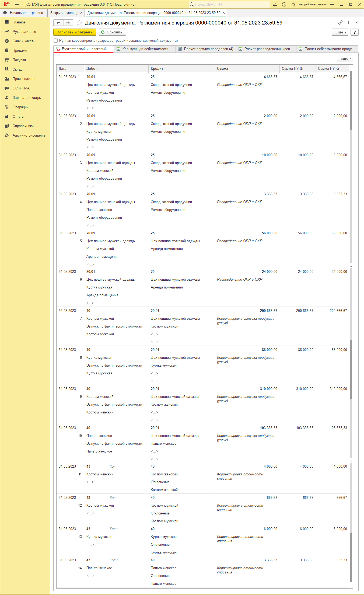Open the main hamburger menu
The height and width of the screenshot is (595, 364).
[17, 4]
